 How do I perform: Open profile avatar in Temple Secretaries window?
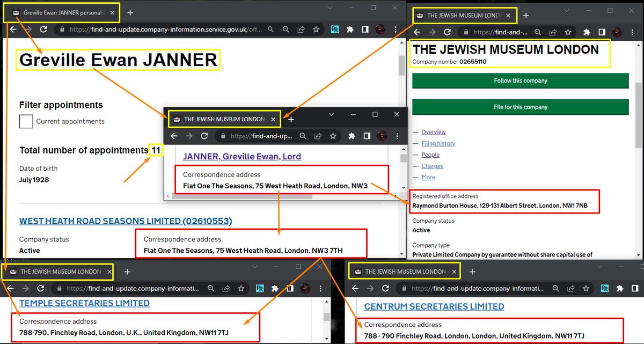(305, 289)
